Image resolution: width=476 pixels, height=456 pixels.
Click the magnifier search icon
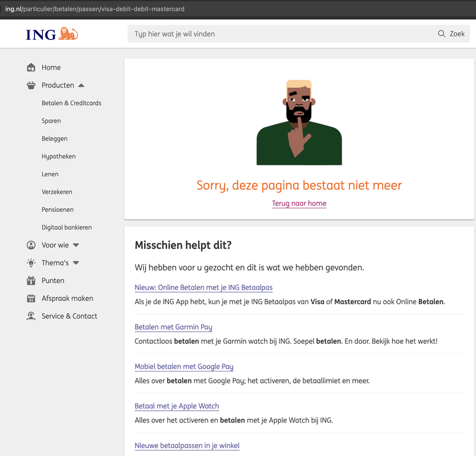point(441,34)
